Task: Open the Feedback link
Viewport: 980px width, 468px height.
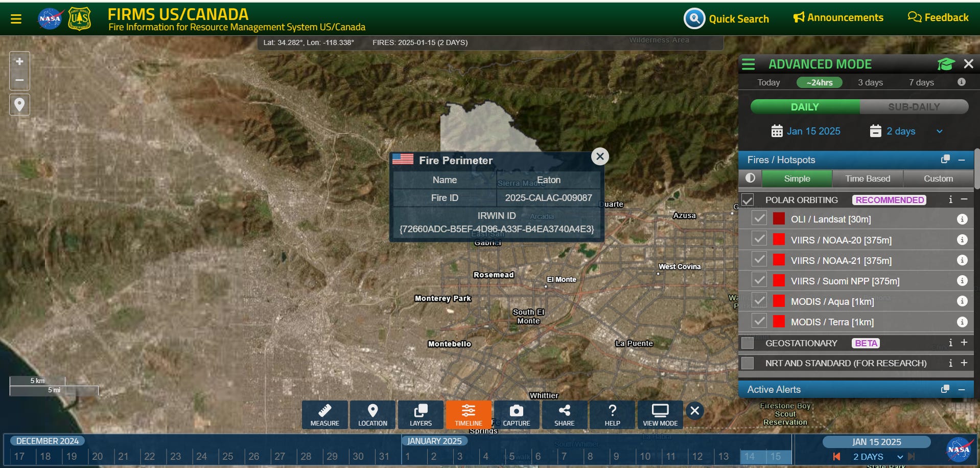Action: pos(938,17)
